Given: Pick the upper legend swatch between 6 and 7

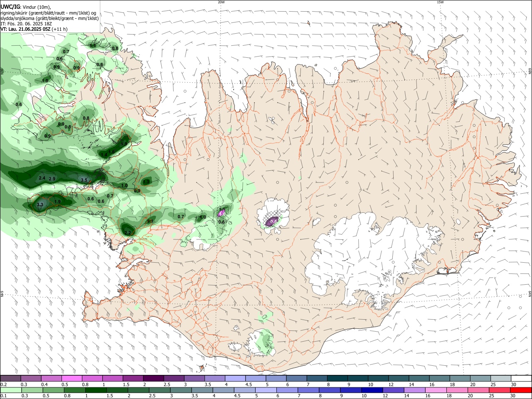Looking at the screenshot, I should click(296, 378).
